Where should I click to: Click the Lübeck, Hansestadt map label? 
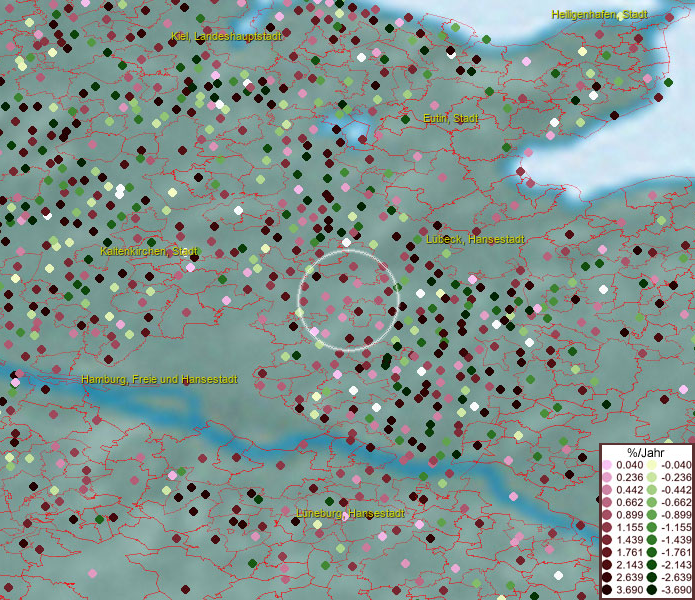pos(475,239)
